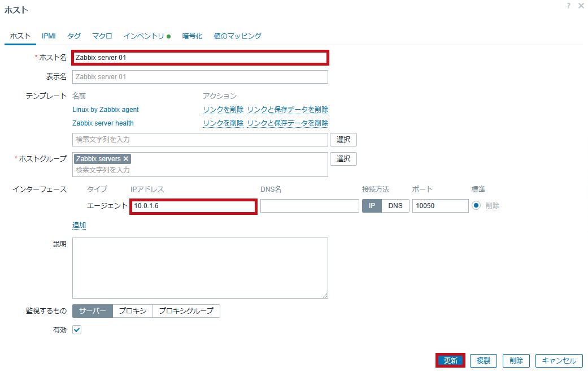
Task: Open the help question mark icon
Action: [568, 6]
